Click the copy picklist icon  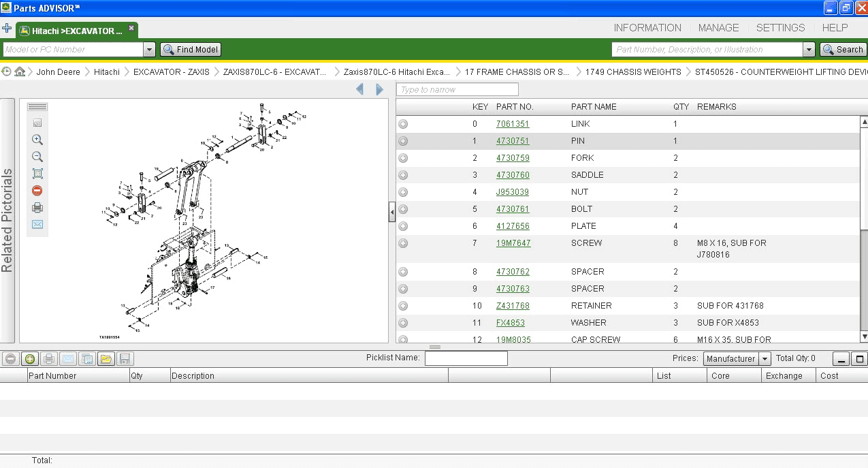coord(87,359)
